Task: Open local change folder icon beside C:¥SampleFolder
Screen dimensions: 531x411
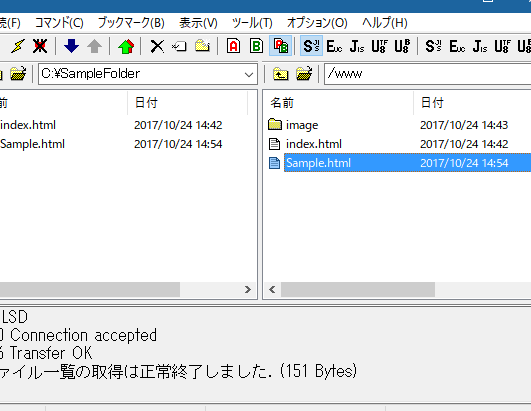Action: (18, 73)
